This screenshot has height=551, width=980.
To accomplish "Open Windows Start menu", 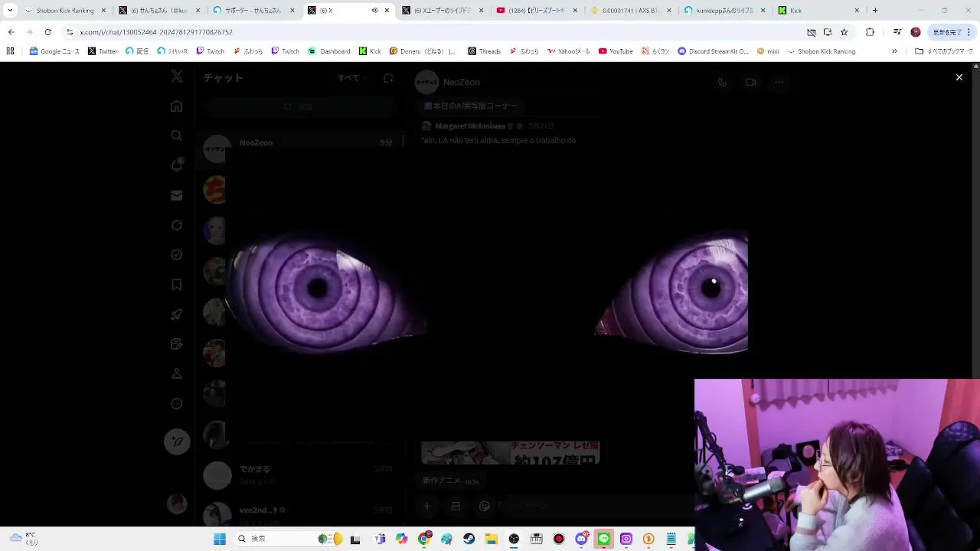I will [220, 539].
